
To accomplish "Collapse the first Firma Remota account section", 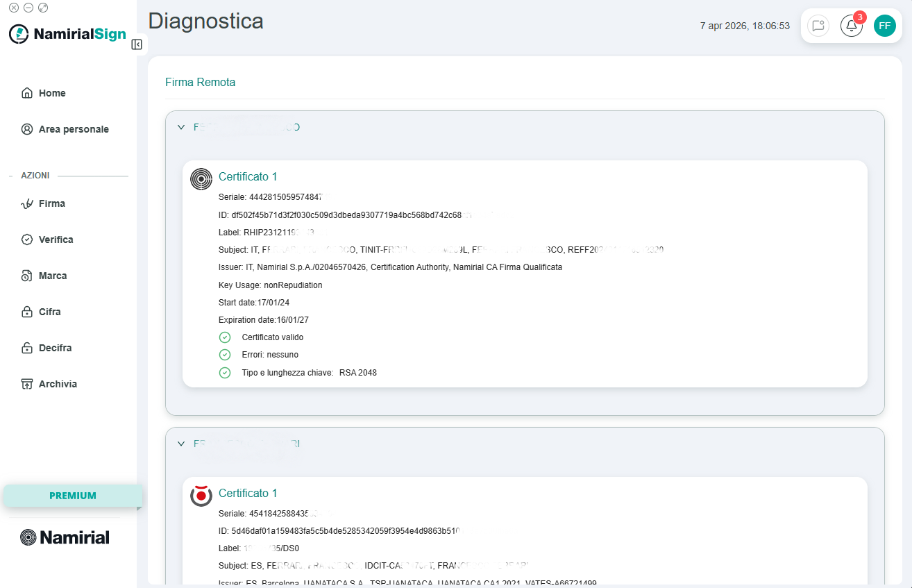I will pyautogui.click(x=181, y=127).
